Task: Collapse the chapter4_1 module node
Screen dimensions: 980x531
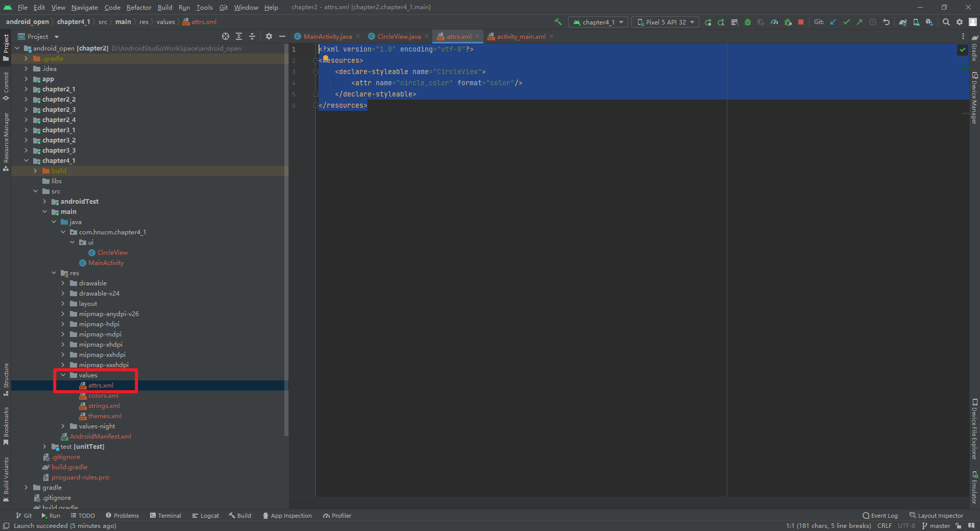Action: coord(26,161)
